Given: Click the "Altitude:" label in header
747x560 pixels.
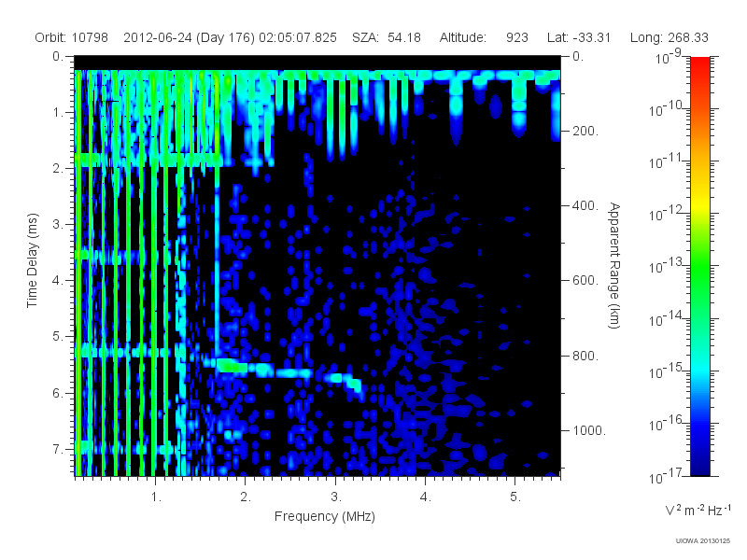Looking at the screenshot, I should (463, 37).
